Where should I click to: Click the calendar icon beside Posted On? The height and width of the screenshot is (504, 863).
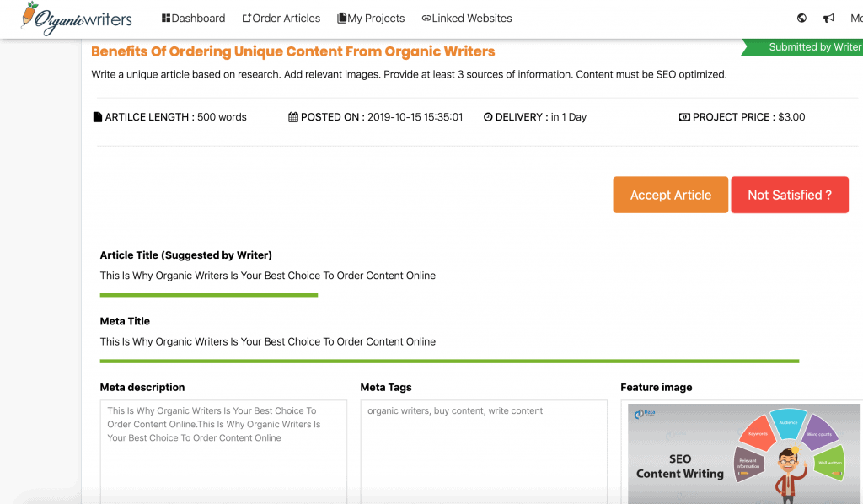(293, 117)
